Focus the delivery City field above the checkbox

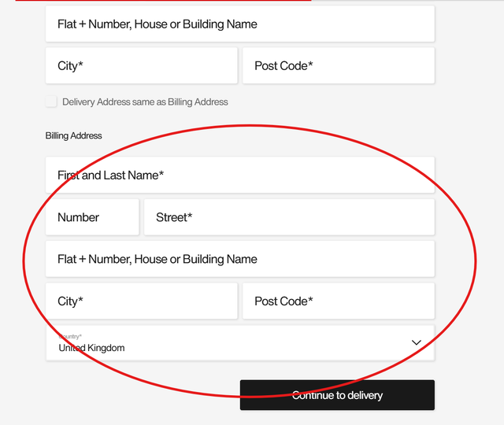141,66
